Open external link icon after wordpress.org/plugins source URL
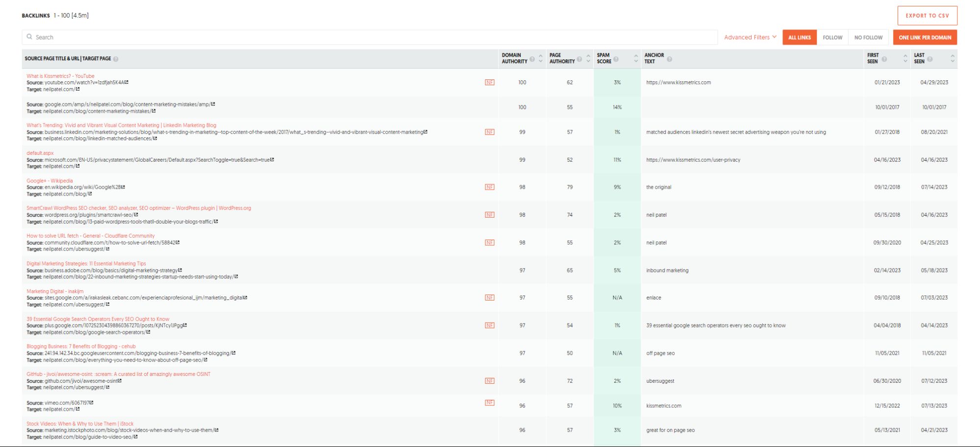The width and height of the screenshot is (980, 447). (136, 215)
